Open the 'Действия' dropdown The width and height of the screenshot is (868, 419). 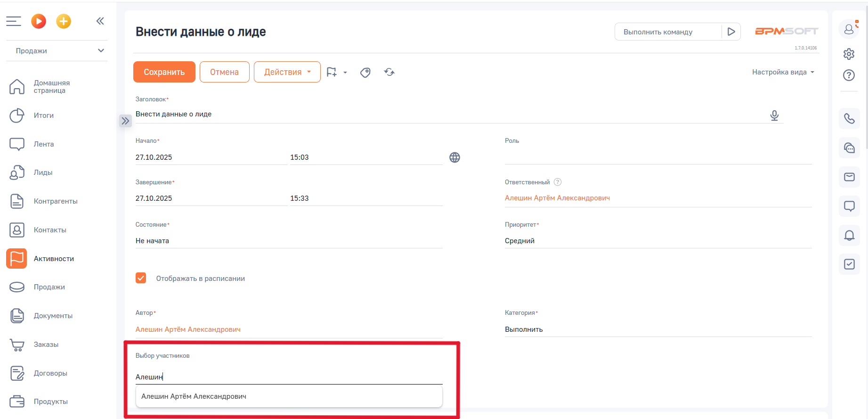[x=287, y=72]
